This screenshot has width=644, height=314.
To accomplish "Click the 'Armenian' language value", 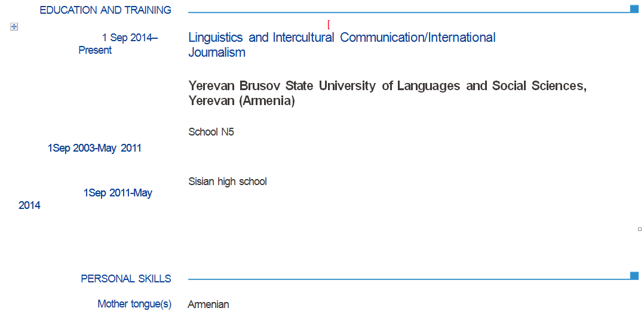I will click(x=208, y=304).
